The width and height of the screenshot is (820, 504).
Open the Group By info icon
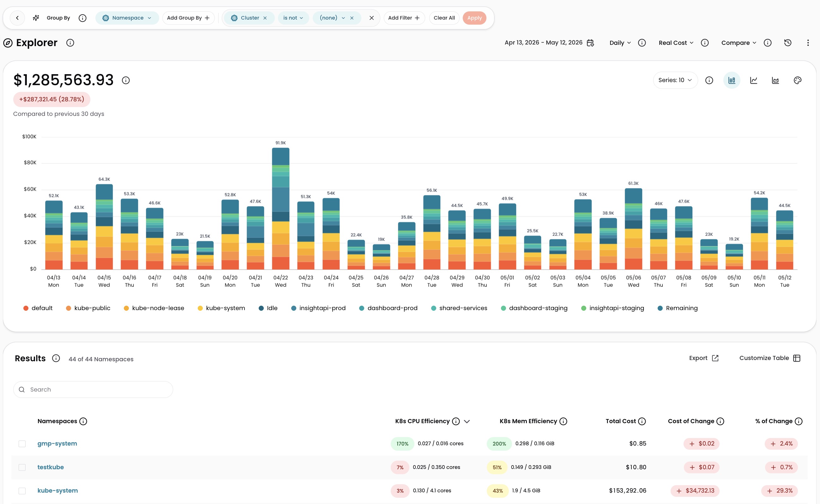[x=82, y=18]
